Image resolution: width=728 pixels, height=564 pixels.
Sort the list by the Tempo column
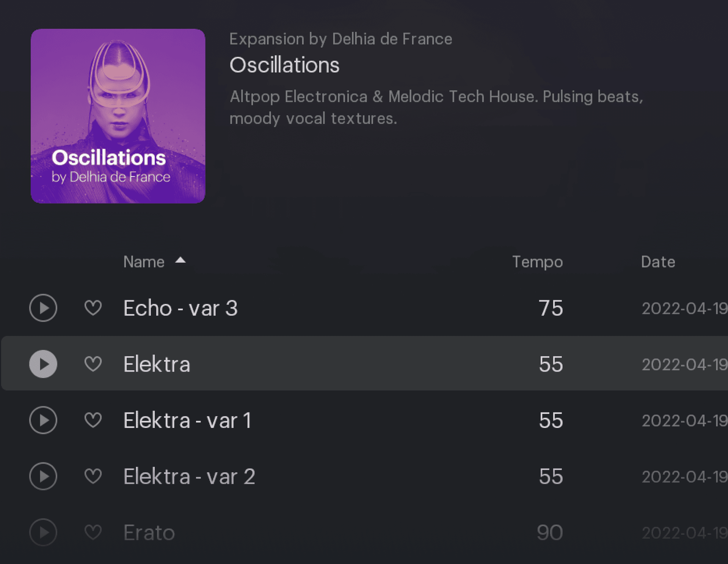537,262
